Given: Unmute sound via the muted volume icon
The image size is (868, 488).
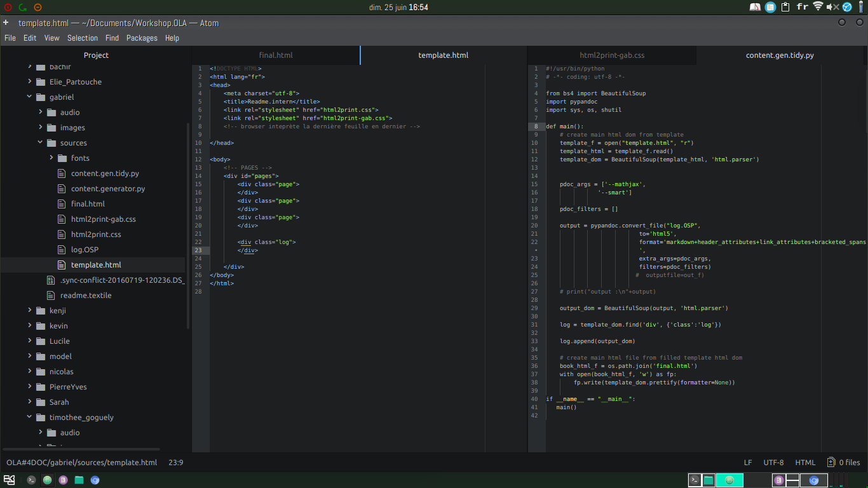Looking at the screenshot, I should pos(832,7).
